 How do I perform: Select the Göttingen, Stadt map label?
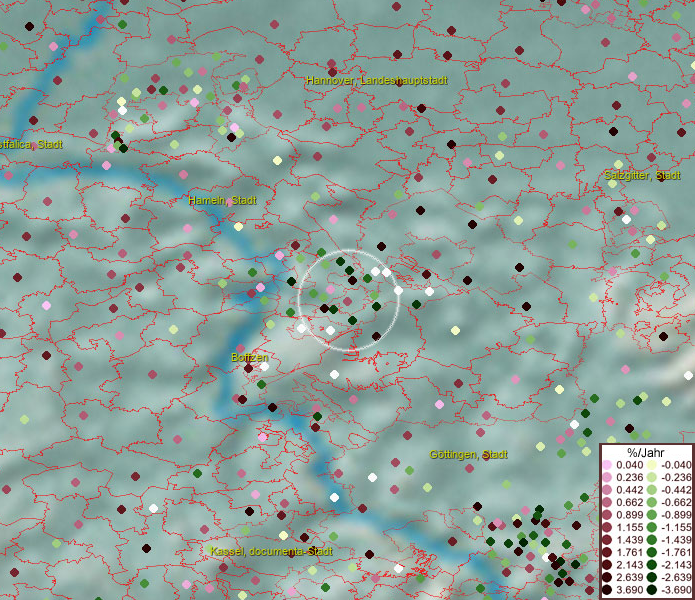[469, 455]
